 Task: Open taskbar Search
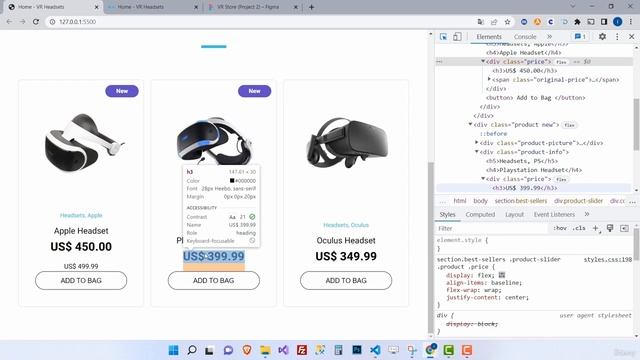(192, 350)
